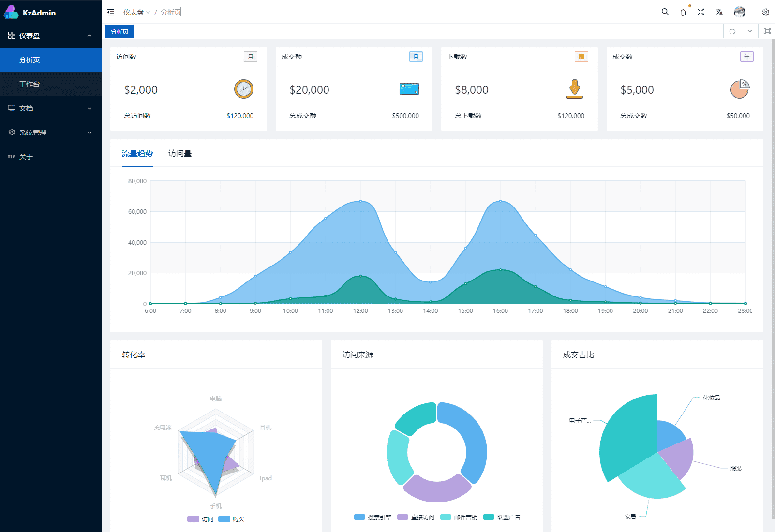The height and width of the screenshot is (532, 775).
Task: Navigate to the 工作台 page
Action: (29, 84)
